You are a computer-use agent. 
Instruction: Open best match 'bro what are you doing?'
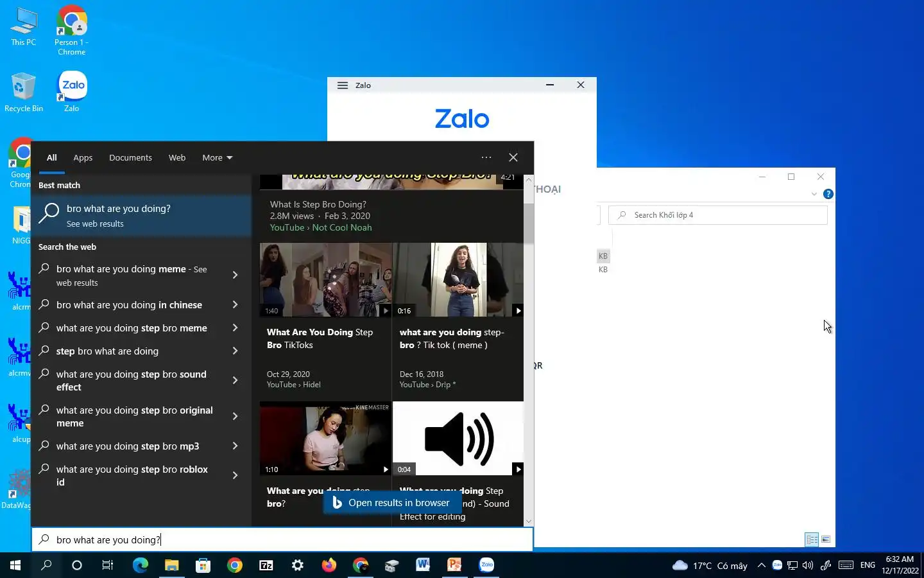coord(141,216)
